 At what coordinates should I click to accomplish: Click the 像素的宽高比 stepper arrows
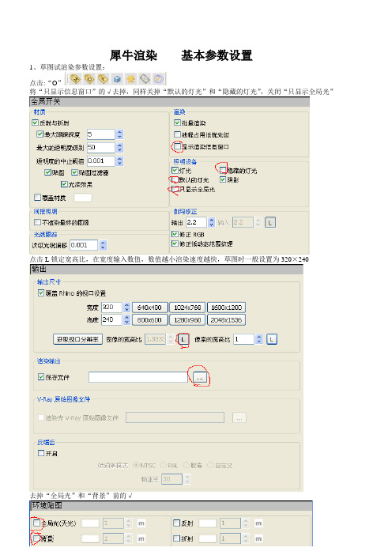tap(259, 339)
